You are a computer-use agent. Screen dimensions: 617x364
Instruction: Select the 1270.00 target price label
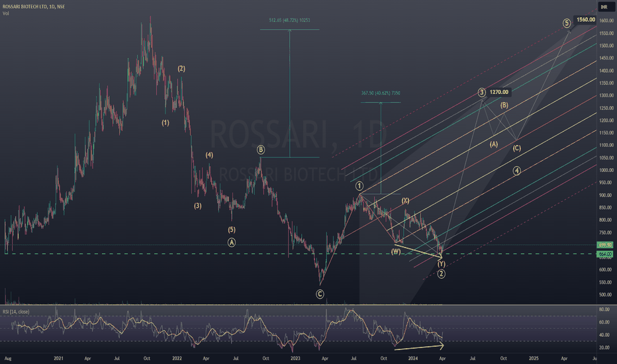[x=499, y=92]
